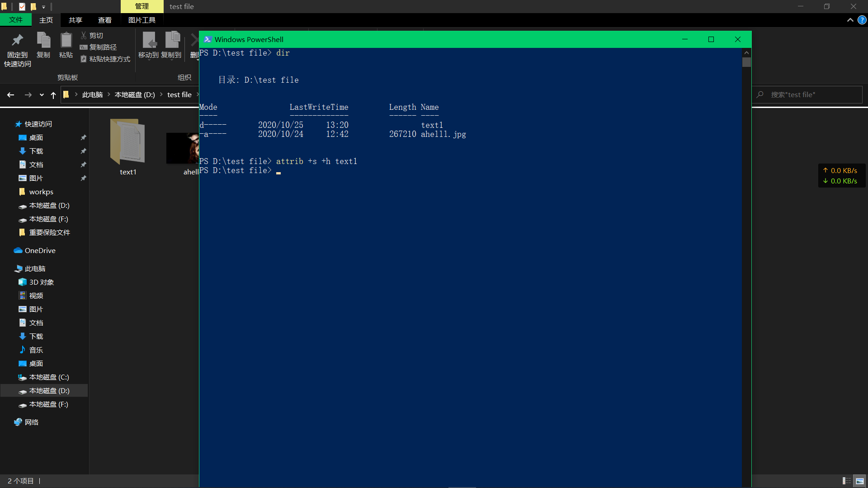868x488 pixels.
Task: Click the PowerShell vertical scrollbar thumb
Action: (746, 62)
